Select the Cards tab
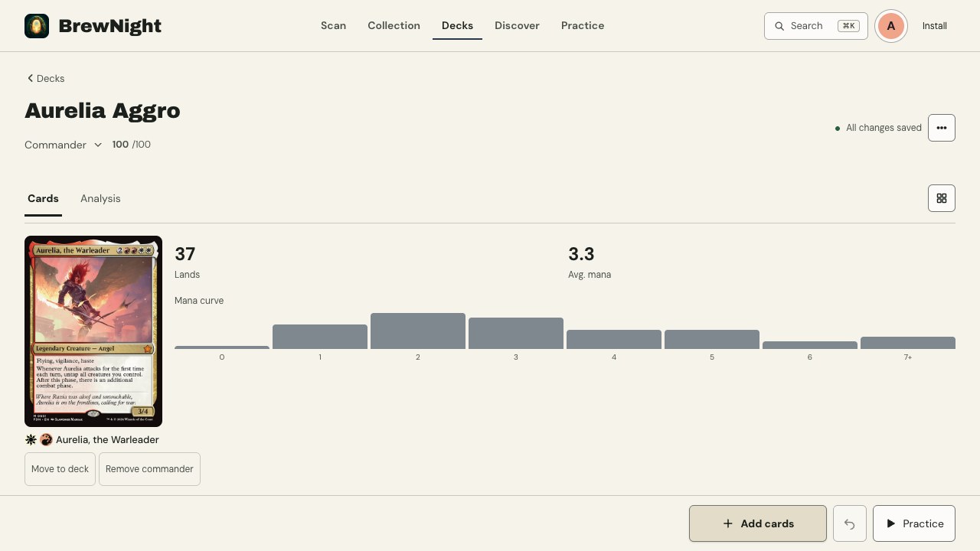 click(43, 198)
